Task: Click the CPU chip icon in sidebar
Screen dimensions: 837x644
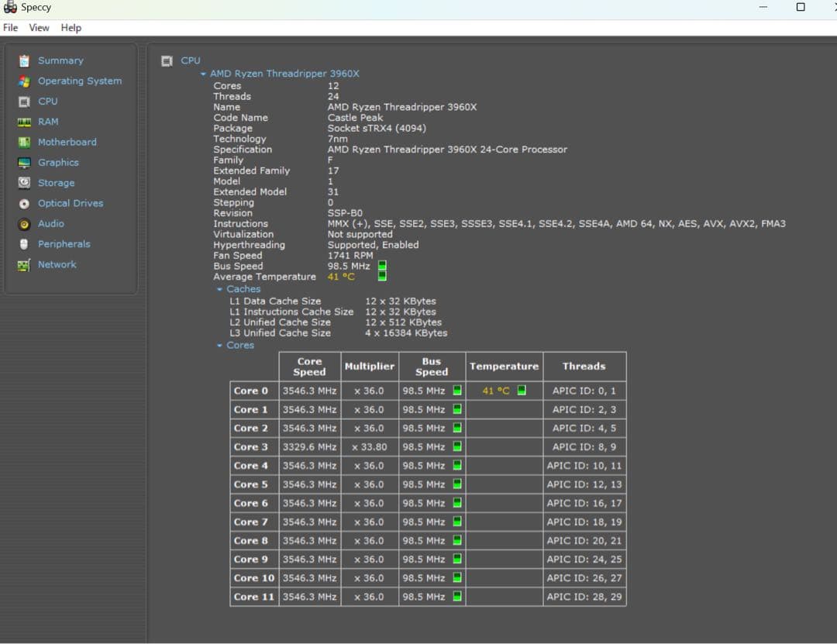Action: point(24,102)
